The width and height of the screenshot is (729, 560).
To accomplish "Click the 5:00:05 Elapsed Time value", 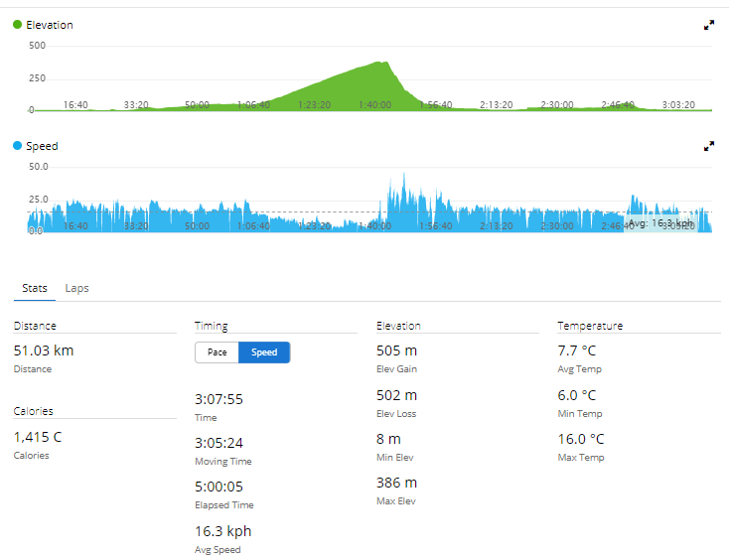I will 219,487.
